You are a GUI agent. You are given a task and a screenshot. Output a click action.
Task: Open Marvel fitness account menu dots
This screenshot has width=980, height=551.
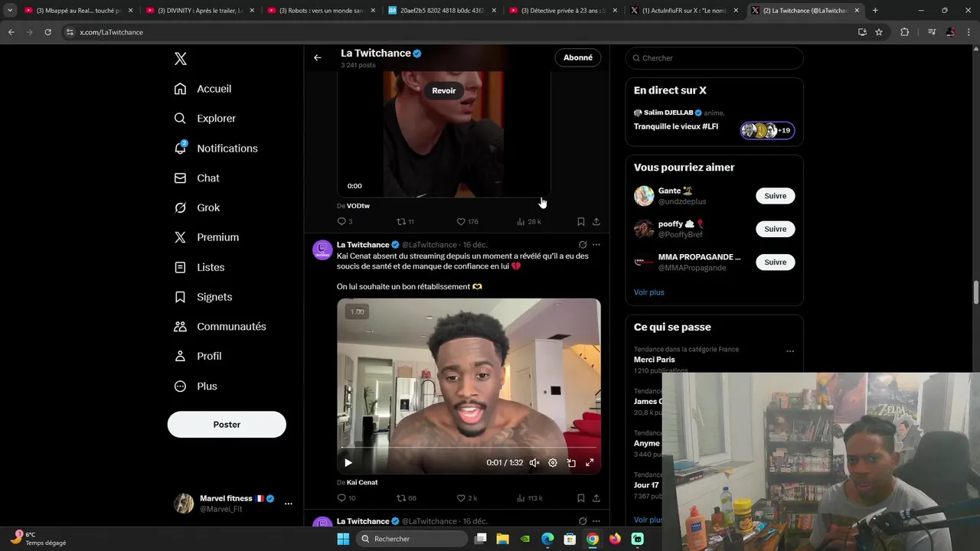click(289, 504)
